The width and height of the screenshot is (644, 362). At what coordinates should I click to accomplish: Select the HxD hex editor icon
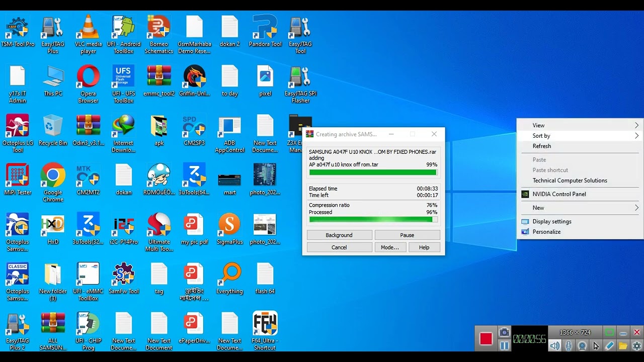coord(53,229)
